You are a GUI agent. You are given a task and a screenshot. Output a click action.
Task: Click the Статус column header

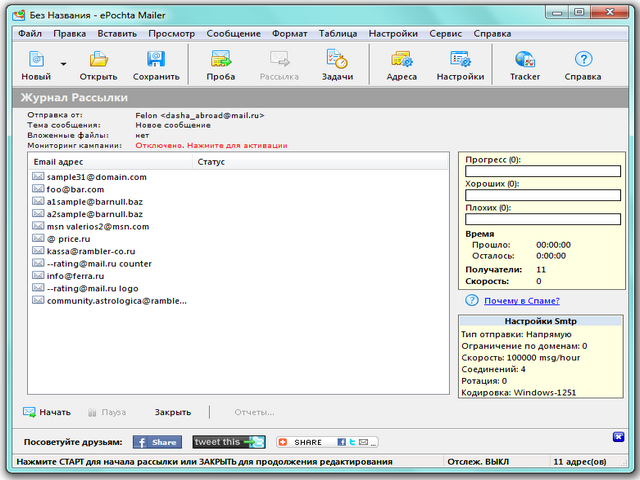[x=320, y=162]
